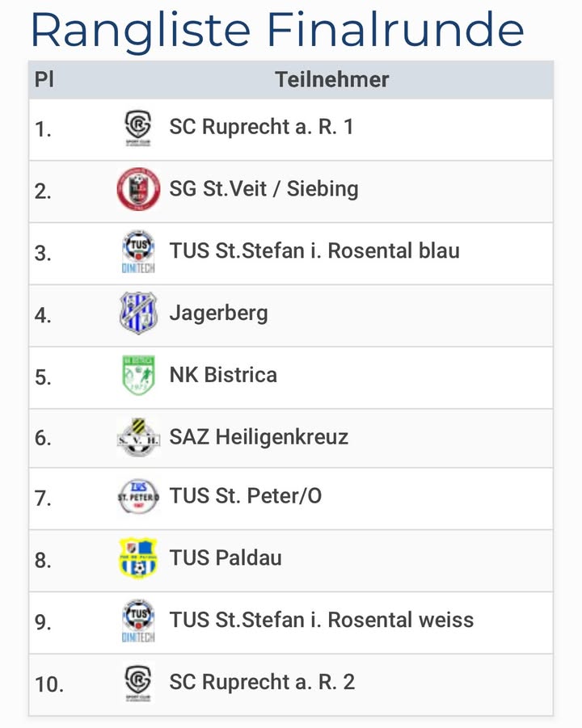The height and width of the screenshot is (728, 582).
Task: Click the Teilnehmer column header
Action: (x=331, y=80)
